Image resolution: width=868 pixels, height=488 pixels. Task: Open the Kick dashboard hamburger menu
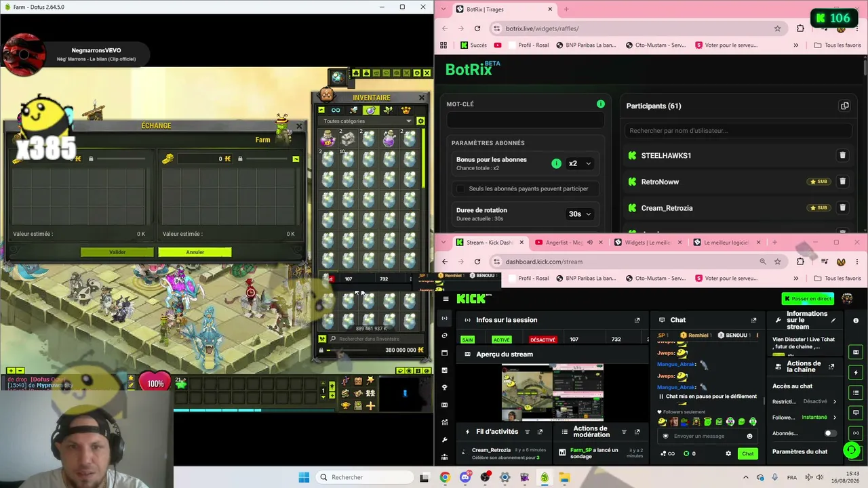446,298
